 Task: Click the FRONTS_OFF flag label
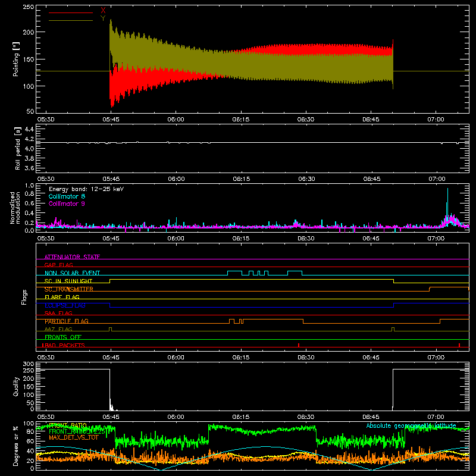pos(63,337)
